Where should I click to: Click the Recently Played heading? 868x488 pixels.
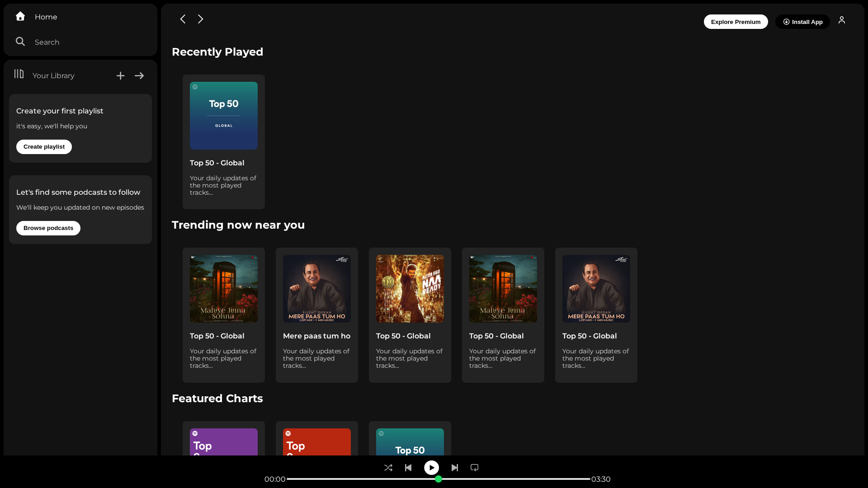tap(217, 52)
